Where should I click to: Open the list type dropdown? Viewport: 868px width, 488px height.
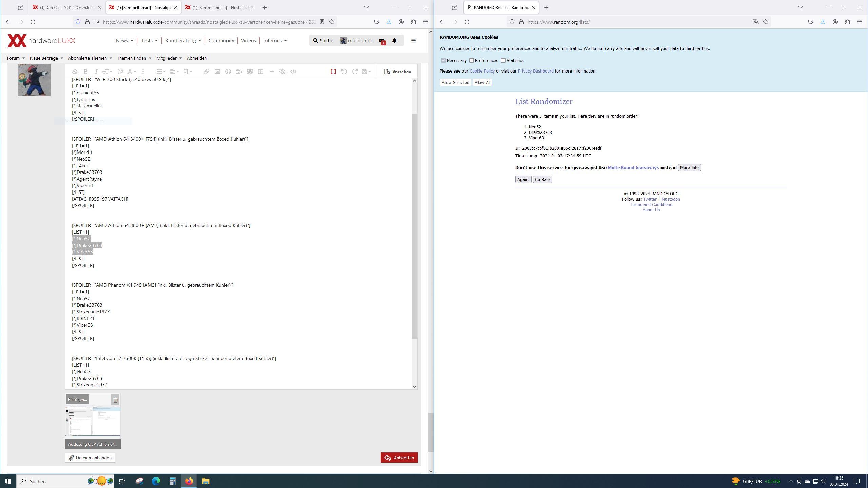click(x=161, y=72)
